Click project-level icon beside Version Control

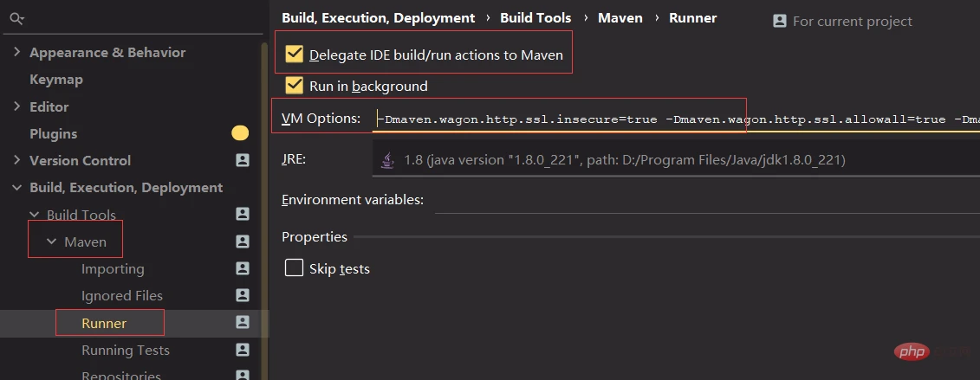[x=243, y=160]
